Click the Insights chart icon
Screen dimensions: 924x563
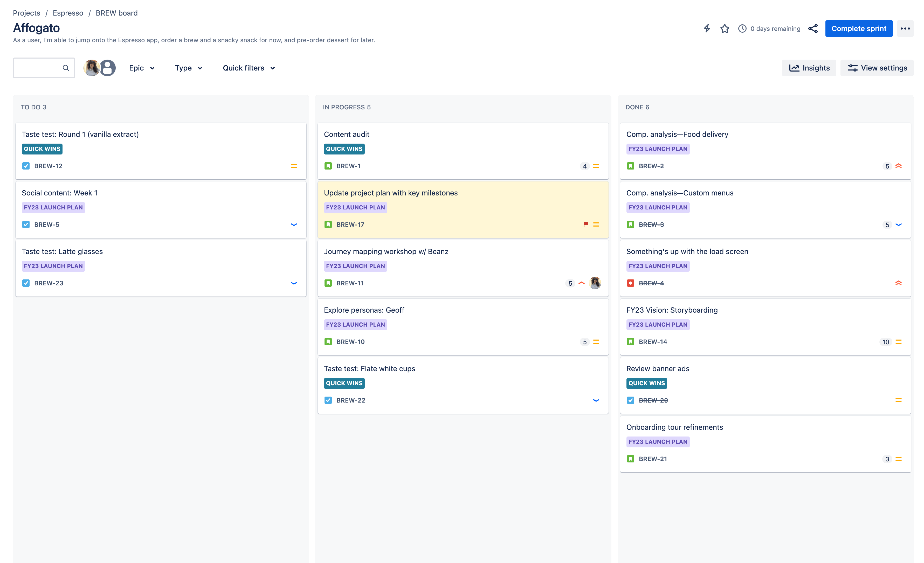(x=795, y=68)
